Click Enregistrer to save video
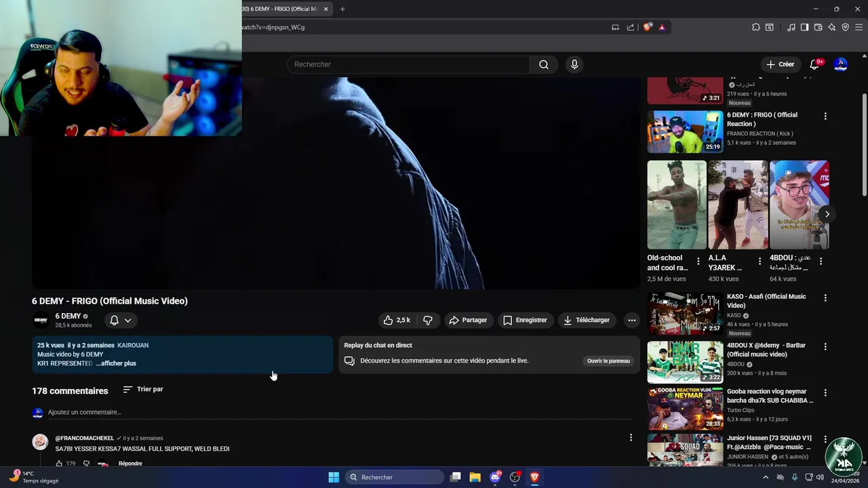The image size is (868, 488). coord(525,320)
